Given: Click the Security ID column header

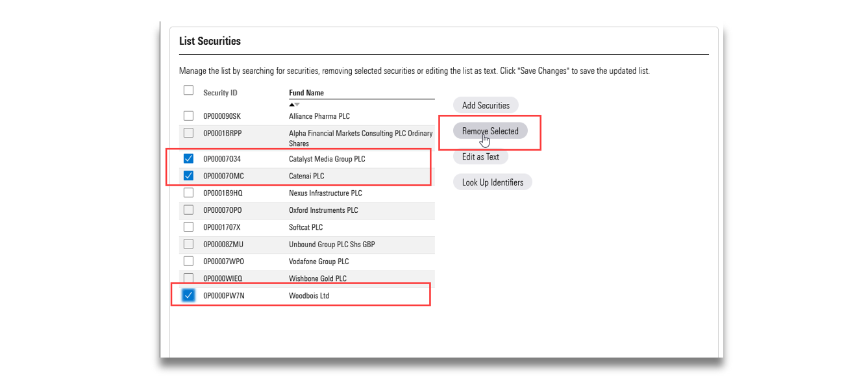Looking at the screenshot, I should point(220,92).
